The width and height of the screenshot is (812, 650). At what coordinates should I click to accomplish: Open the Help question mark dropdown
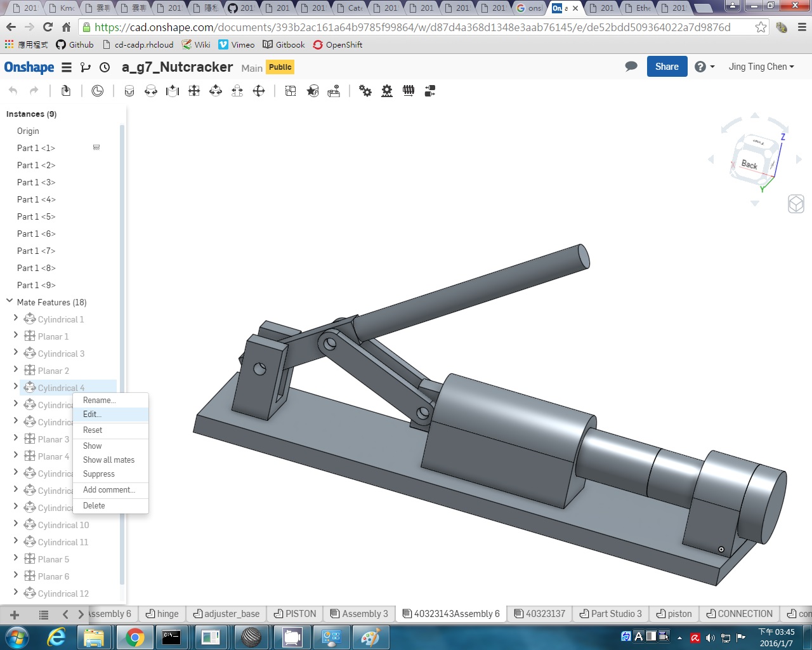coord(704,67)
